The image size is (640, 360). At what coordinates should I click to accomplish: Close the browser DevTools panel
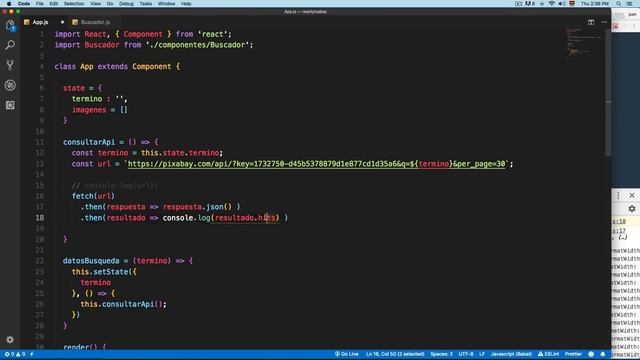point(632,196)
